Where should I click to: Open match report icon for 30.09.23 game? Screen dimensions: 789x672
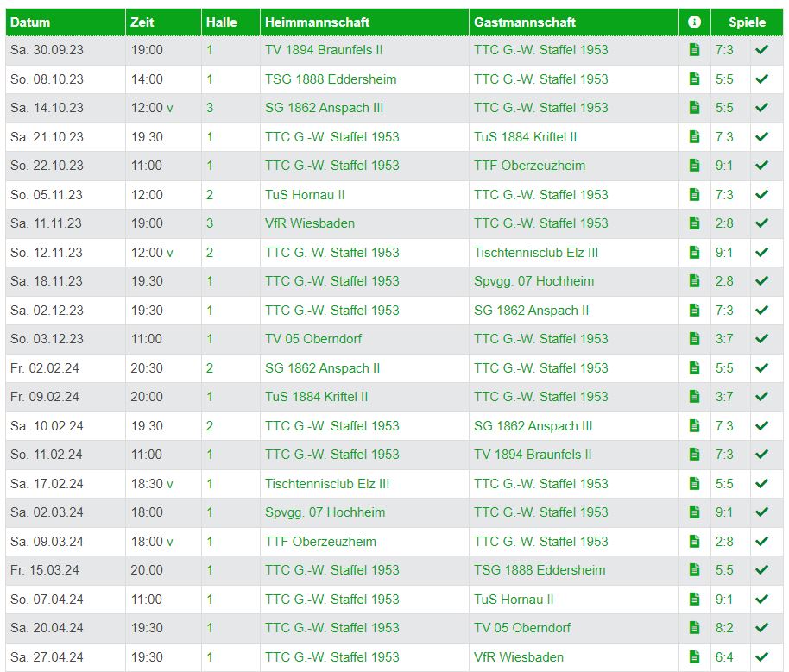pyautogui.click(x=694, y=50)
